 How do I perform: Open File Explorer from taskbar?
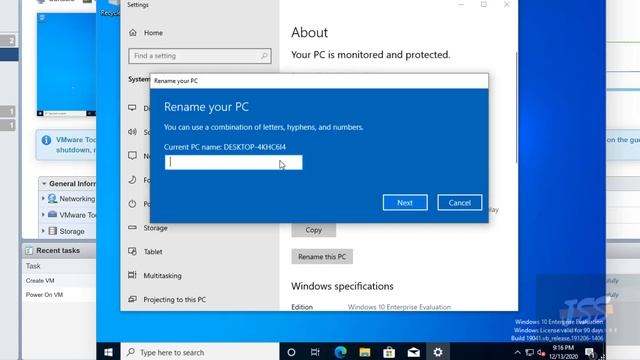[365, 352]
